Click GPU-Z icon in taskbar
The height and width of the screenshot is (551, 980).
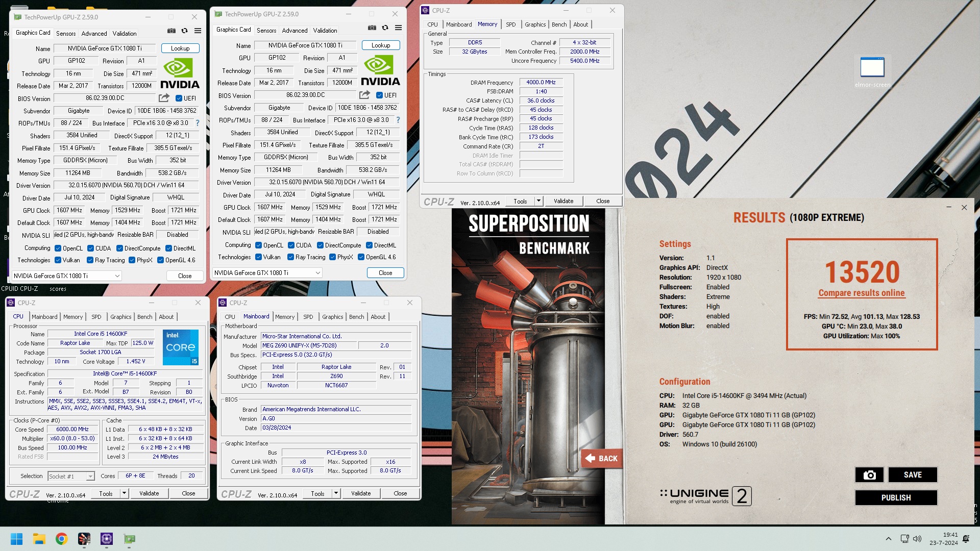coord(130,539)
